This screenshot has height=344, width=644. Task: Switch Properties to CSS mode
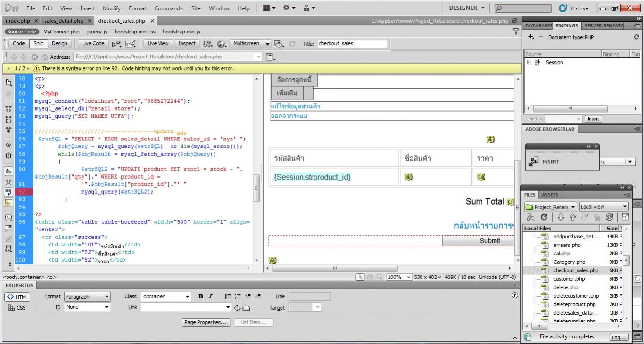[17, 308]
